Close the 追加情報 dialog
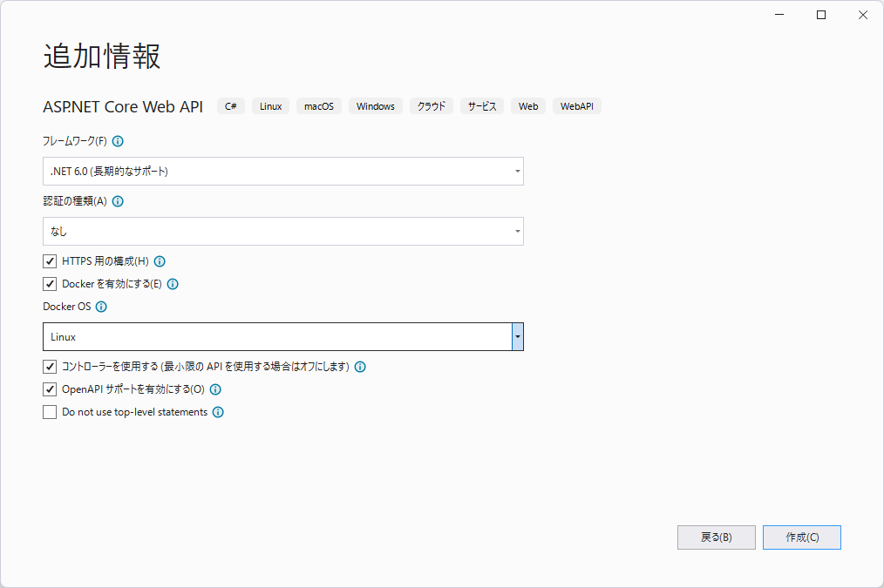The height and width of the screenshot is (588, 884). pyautogui.click(x=863, y=15)
